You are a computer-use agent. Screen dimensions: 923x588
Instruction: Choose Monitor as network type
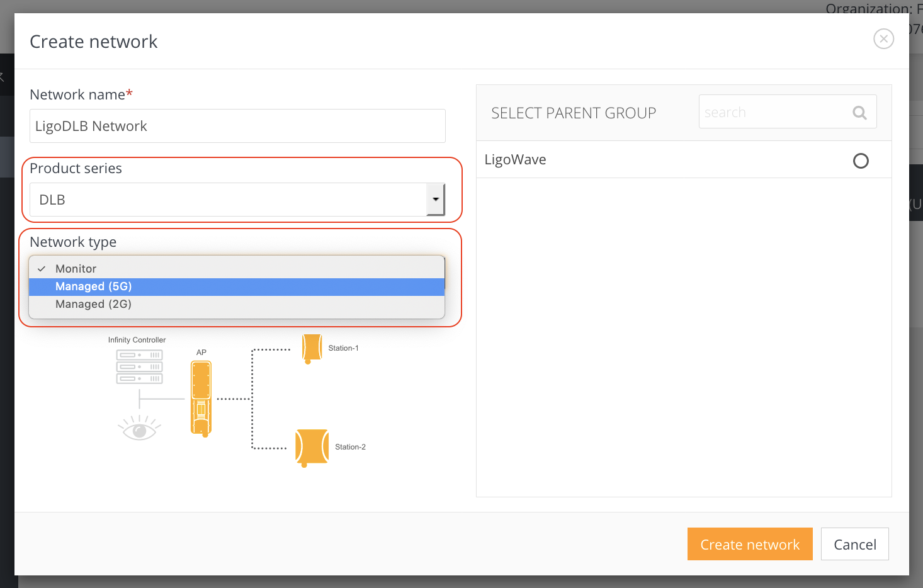tap(76, 268)
